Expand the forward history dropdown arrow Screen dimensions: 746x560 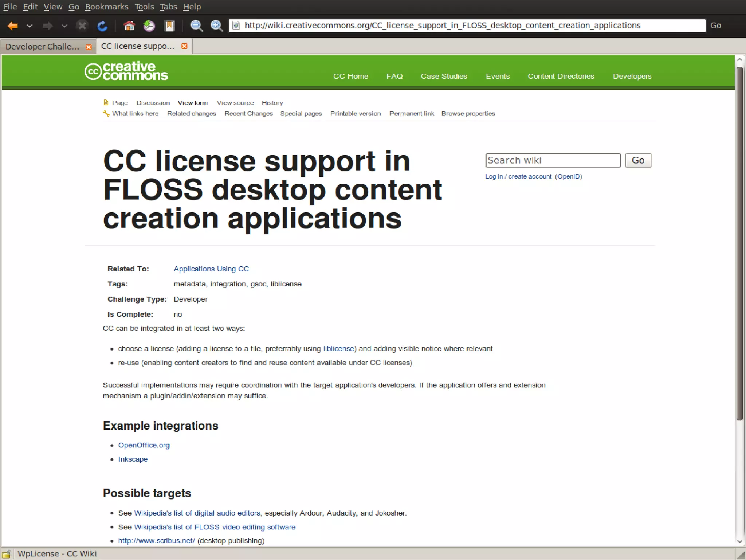tap(64, 26)
